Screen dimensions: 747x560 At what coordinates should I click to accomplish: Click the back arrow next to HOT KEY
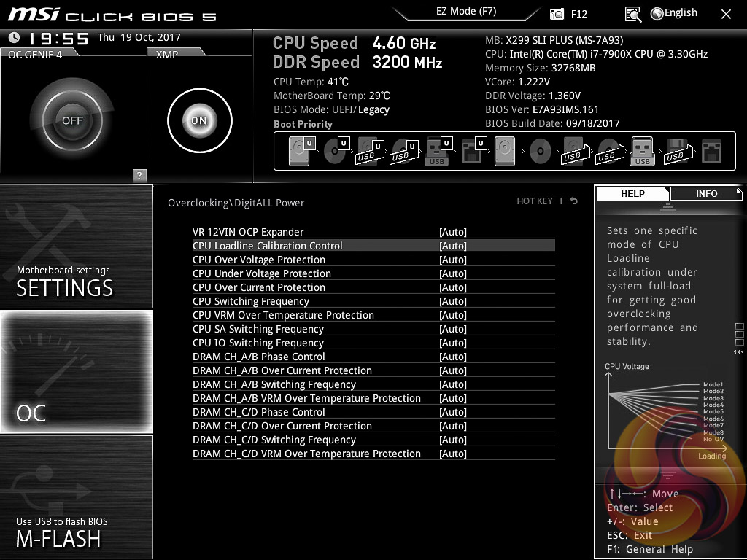pos(574,201)
